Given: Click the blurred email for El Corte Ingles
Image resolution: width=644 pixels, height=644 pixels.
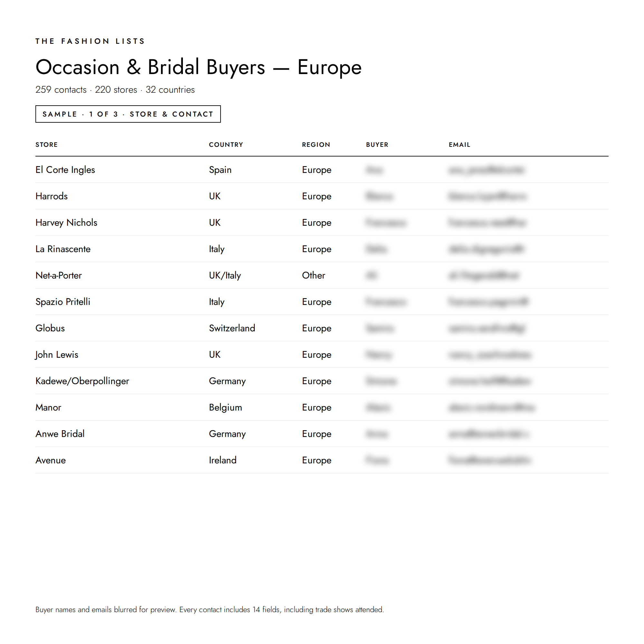Looking at the screenshot, I should click(486, 170).
